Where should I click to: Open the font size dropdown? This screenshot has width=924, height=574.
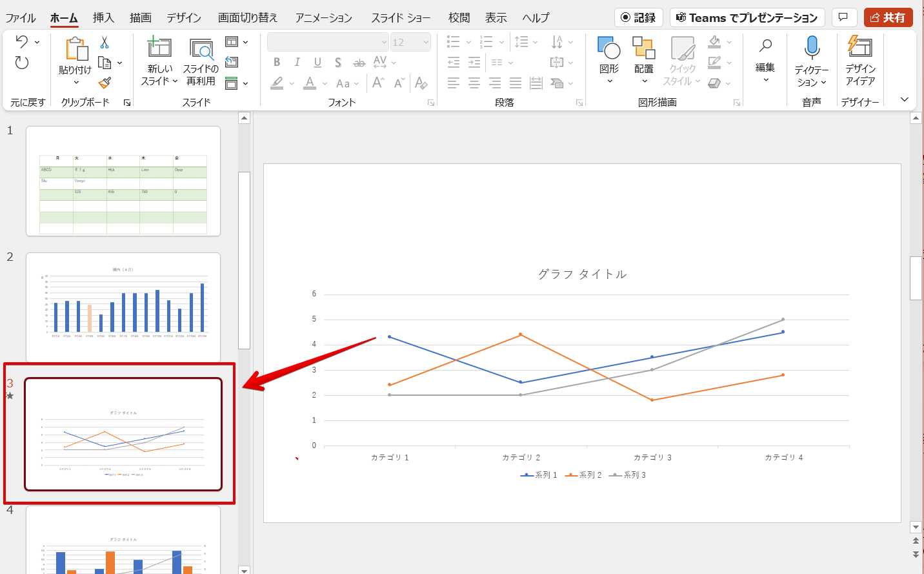tap(426, 43)
